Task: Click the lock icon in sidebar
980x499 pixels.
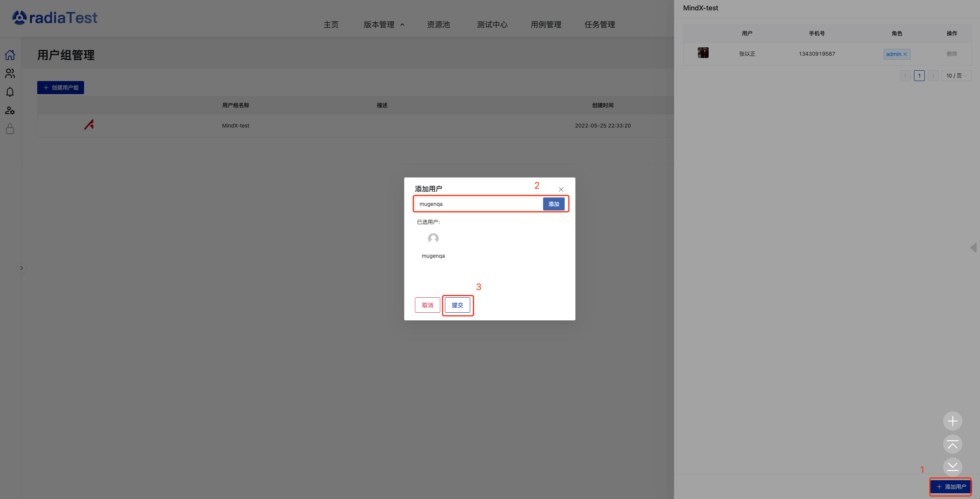Action: [10, 129]
